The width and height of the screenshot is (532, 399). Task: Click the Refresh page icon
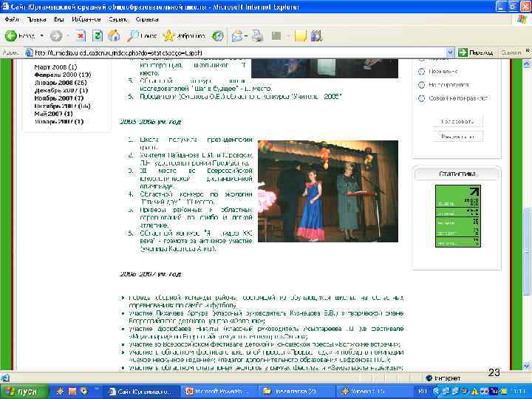coord(98,35)
